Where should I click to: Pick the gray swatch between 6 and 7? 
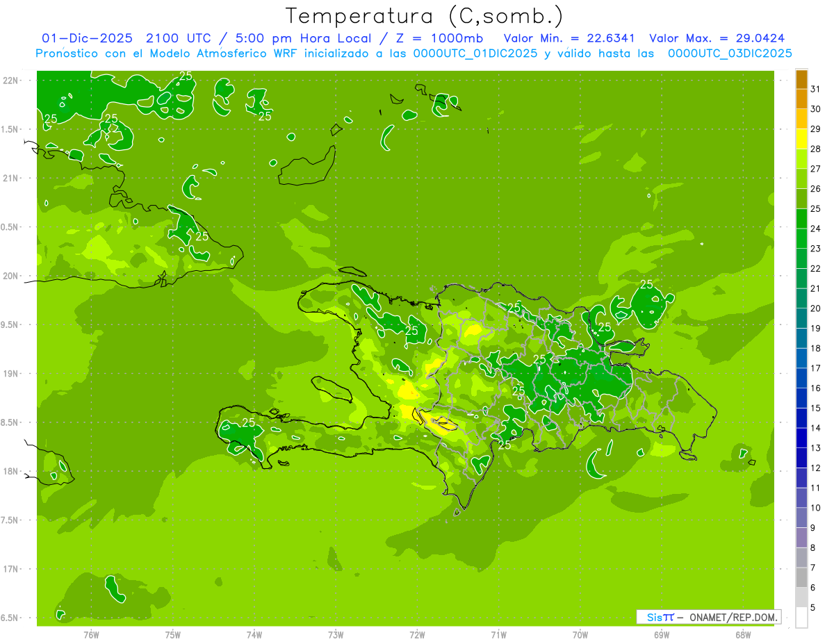[x=801, y=578]
